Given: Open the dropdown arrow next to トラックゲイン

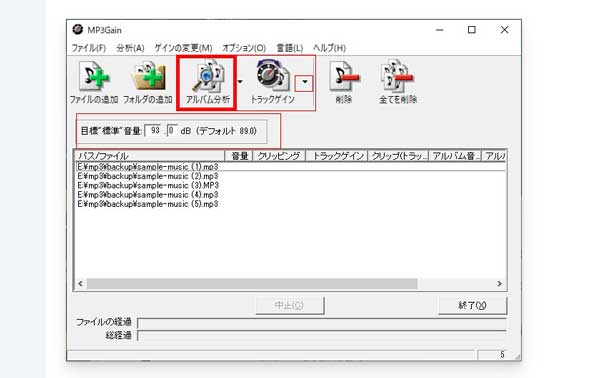Looking at the screenshot, I should [x=304, y=82].
